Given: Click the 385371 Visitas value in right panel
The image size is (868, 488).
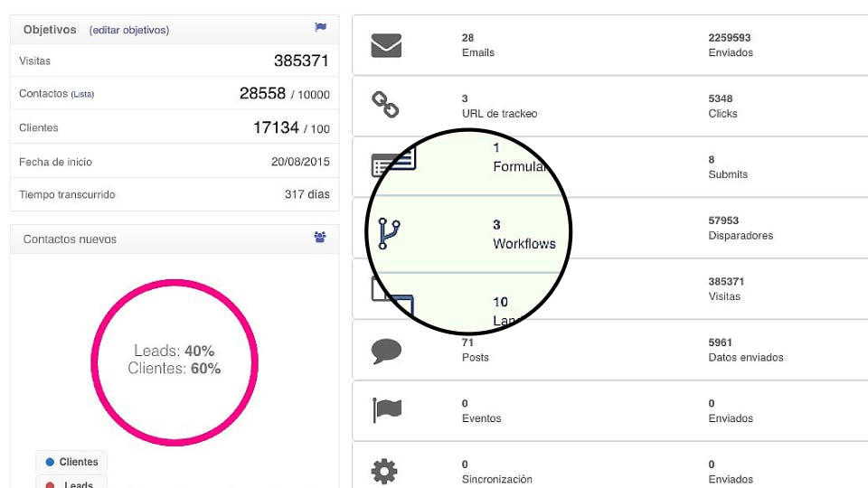Looking at the screenshot, I should point(726,281).
